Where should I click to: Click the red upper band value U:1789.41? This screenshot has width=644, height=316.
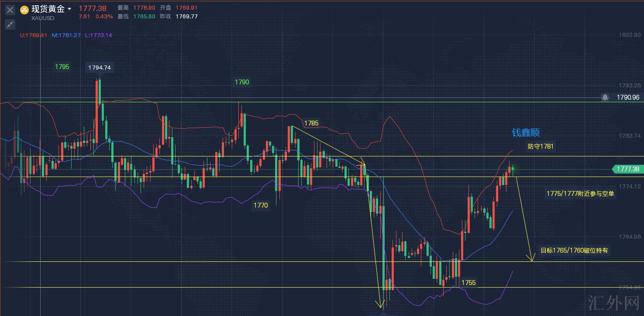[34, 35]
